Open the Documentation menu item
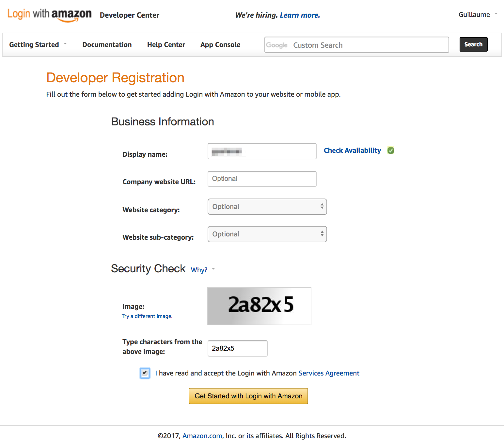 [x=107, y=44]
